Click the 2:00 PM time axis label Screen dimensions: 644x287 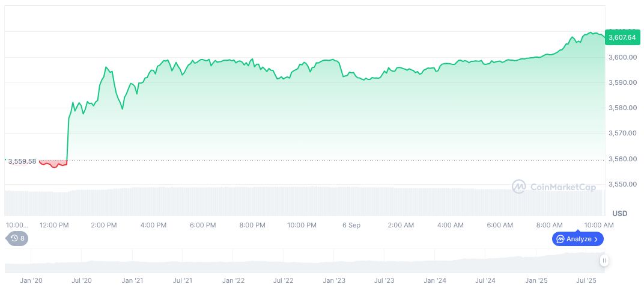[x=103, y=225]
